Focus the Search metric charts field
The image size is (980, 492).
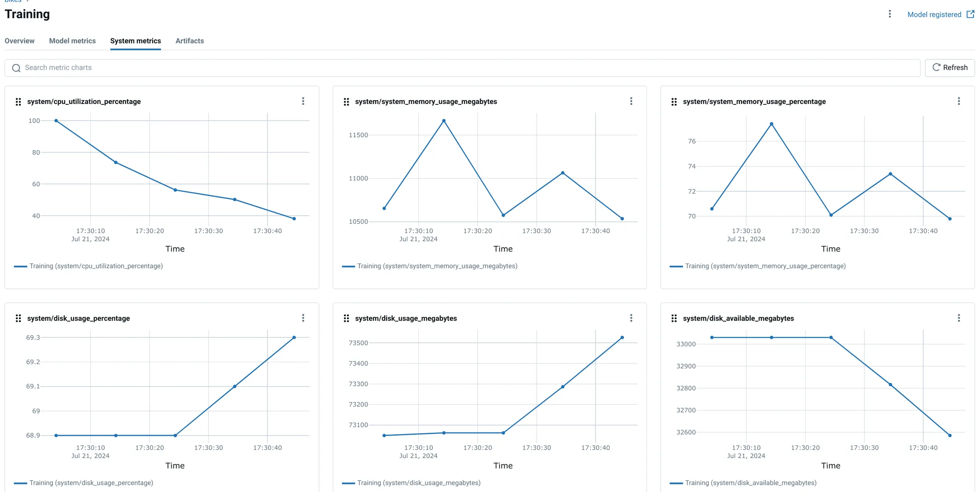coord(462,68)
